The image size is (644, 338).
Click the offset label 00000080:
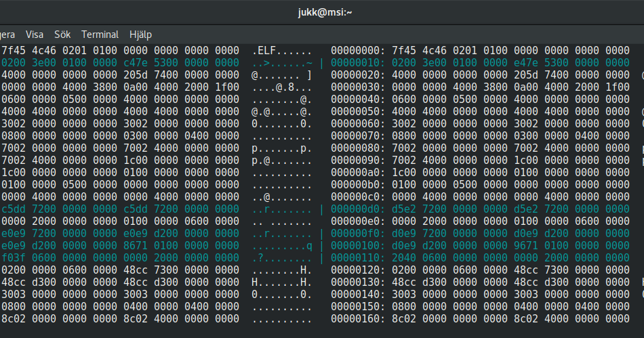(x=358, y=148)
